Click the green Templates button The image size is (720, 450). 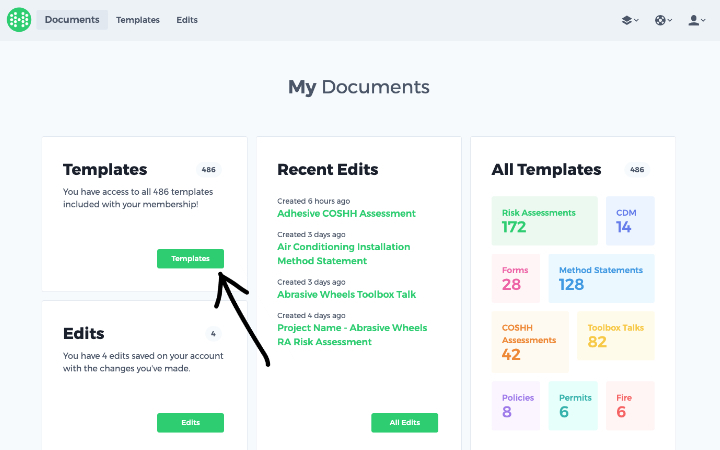click(x=191, y=259)
